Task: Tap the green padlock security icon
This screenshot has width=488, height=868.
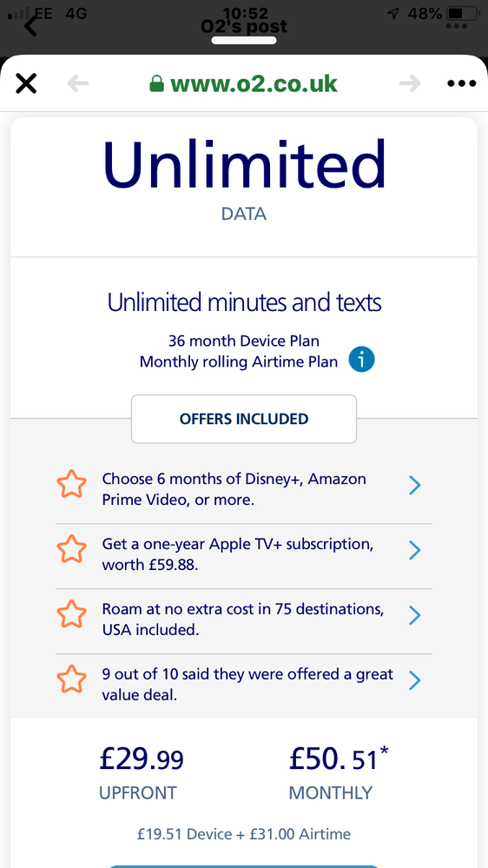Action: [157, 83]
